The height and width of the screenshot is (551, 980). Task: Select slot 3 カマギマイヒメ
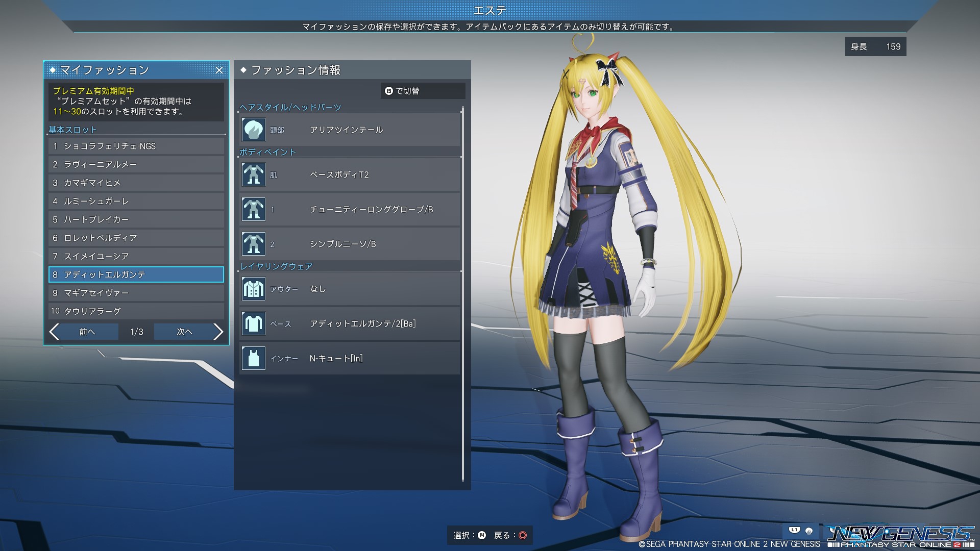click(x=136, y=183)
